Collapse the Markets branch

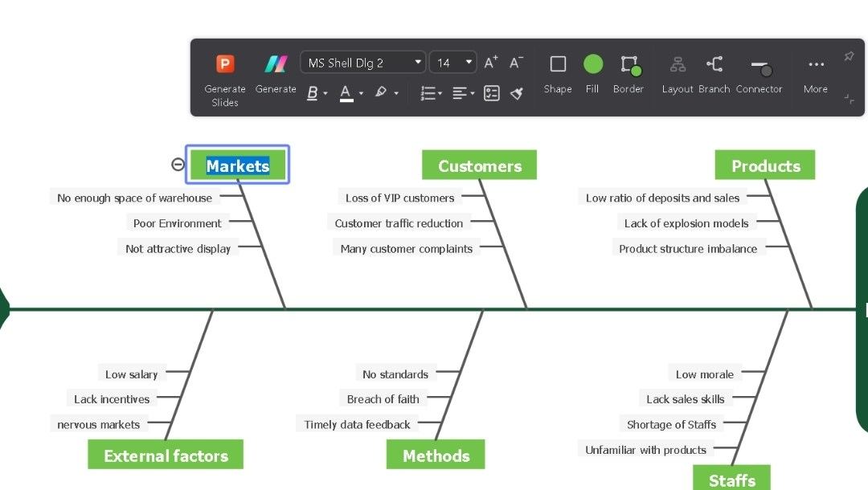click(178, 164)
